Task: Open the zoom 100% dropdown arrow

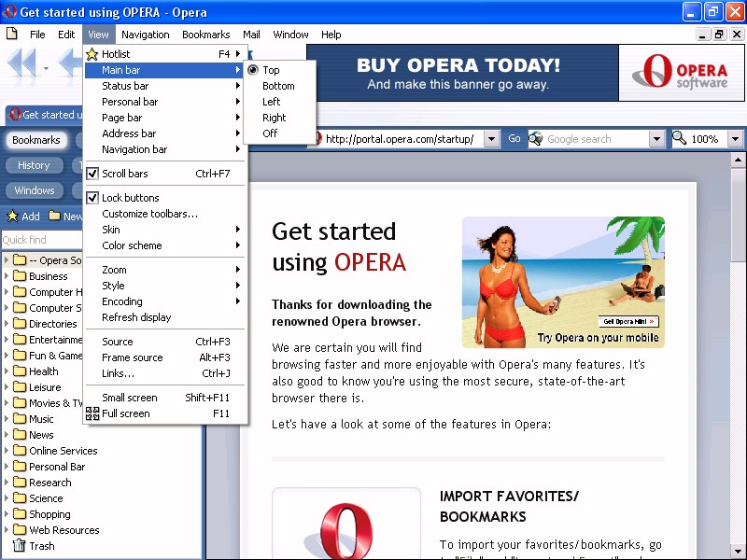Action: point(735,139)
